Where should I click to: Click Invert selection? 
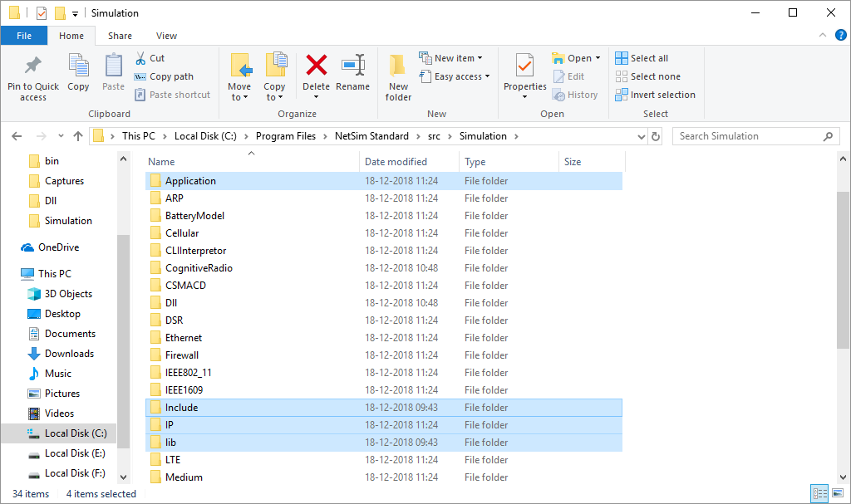[655, 94]
